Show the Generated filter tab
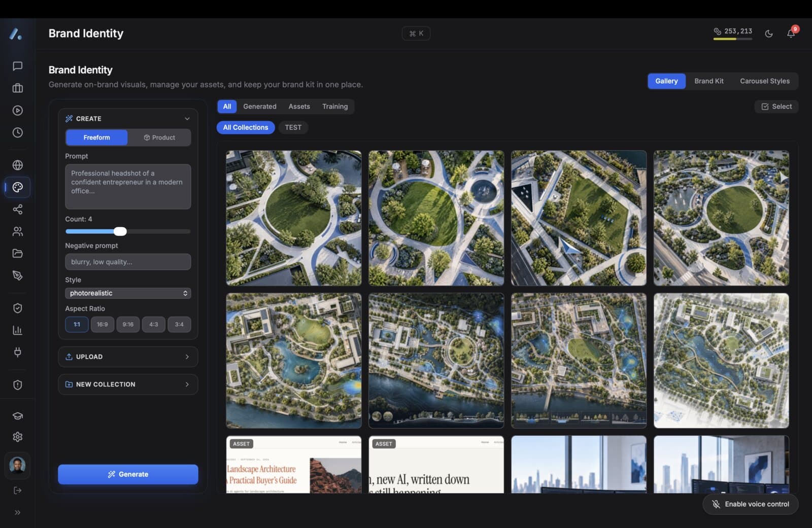This screenshot has height=528, width=812. coord(260,107)
